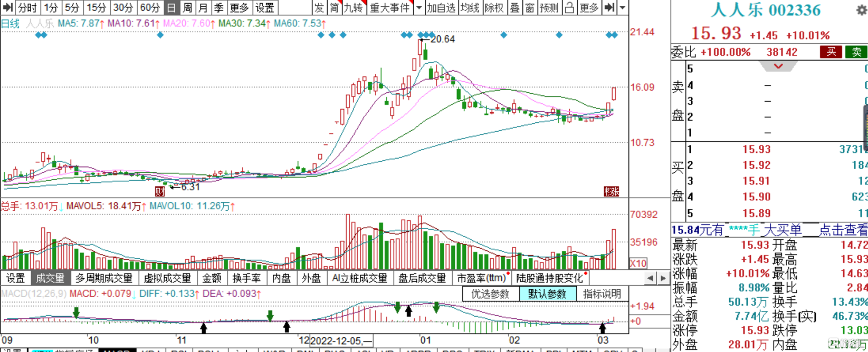Select the 换手率 indicator tab
The width and height of the screenshot is (868, 352).
pyautogui.click(x=247, y=278)
